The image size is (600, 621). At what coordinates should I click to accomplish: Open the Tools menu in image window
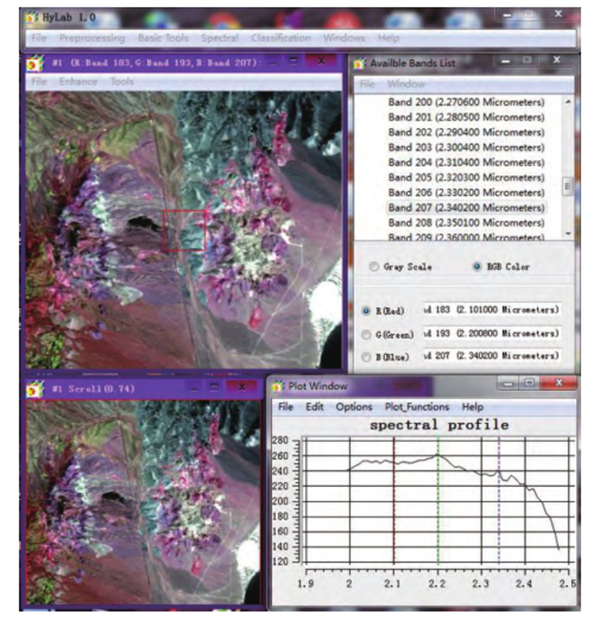tap(122, 82)
